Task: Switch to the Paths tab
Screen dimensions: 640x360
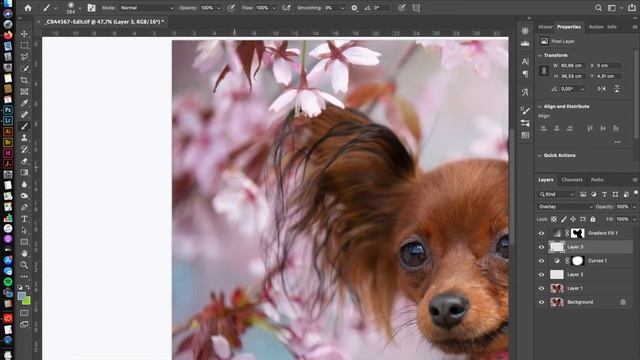Action: tap(597, 180)
